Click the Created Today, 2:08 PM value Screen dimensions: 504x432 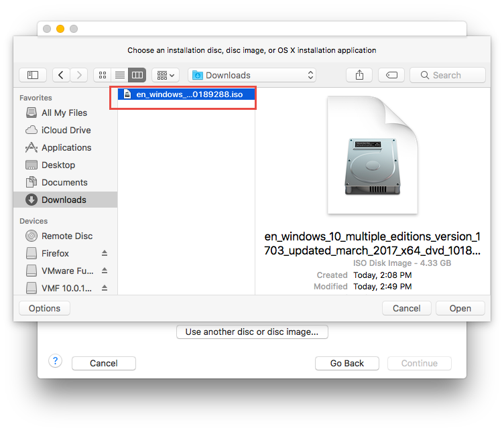(383, 275)
